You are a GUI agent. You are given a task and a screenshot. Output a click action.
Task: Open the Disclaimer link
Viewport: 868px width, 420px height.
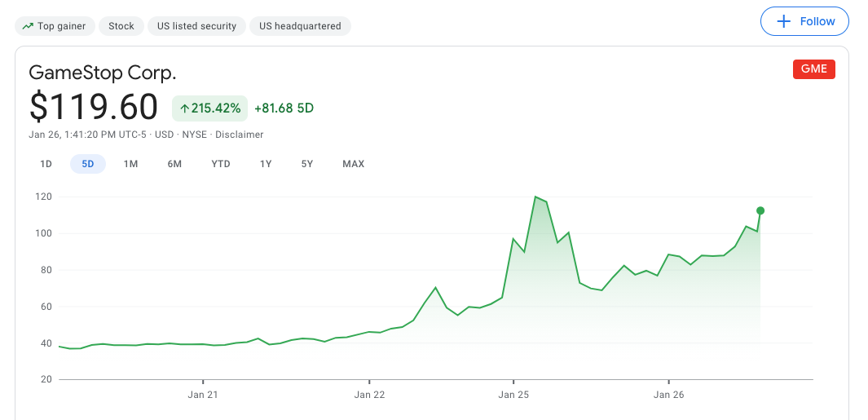click(239, 135)
